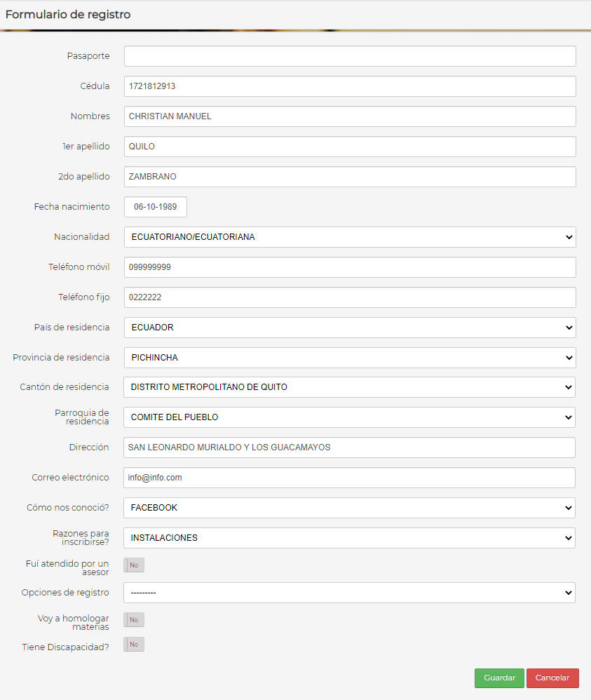Click the Dirección address field
Image resolution: width=591 pixels, height=700 pixels.
click(349, 447)
